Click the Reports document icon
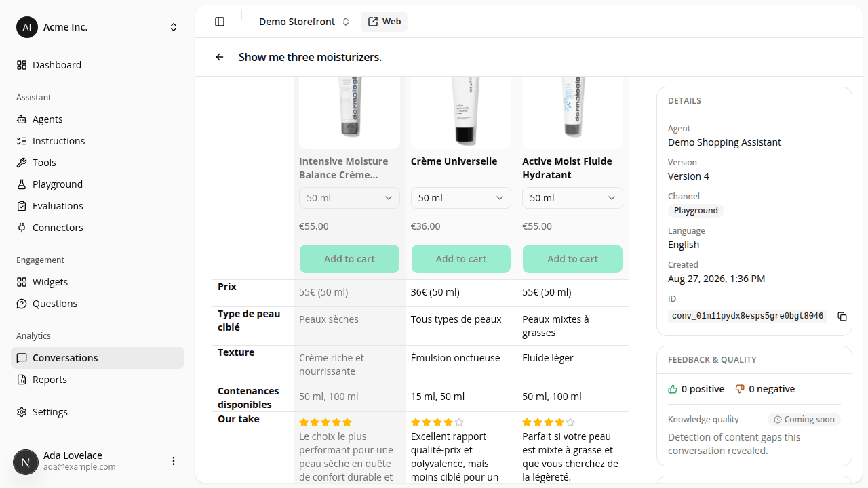 click(22, 380)
